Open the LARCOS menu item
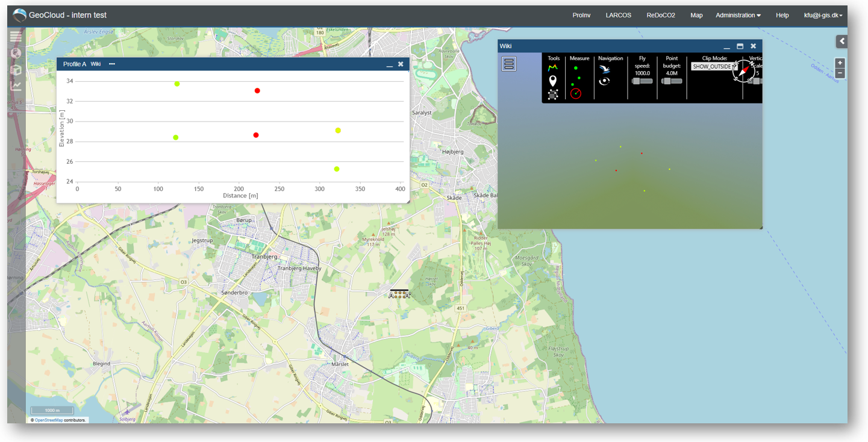The image size is (868, 442). coord(619,15)
